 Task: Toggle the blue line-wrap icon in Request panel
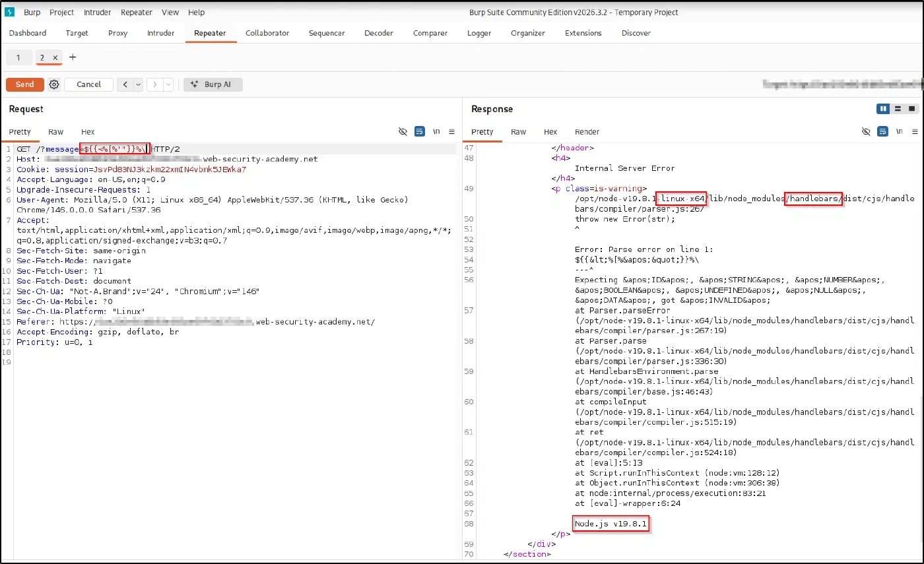[x=420, y=132]
